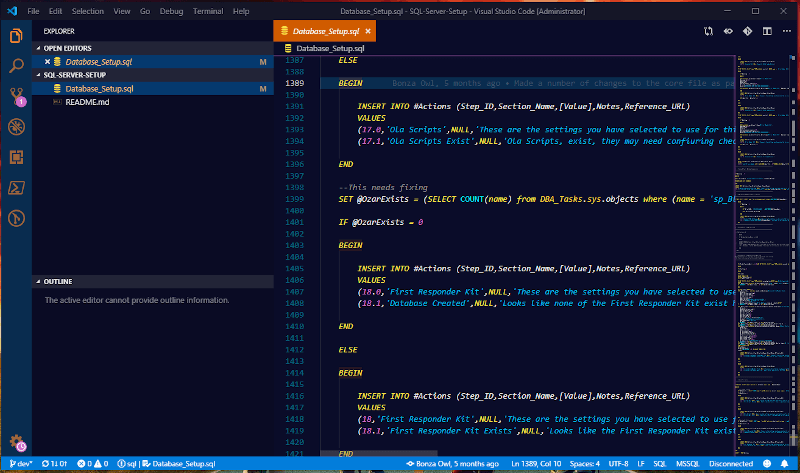Click 'IF @OzarExists = 0' code line

click(381, 222)
